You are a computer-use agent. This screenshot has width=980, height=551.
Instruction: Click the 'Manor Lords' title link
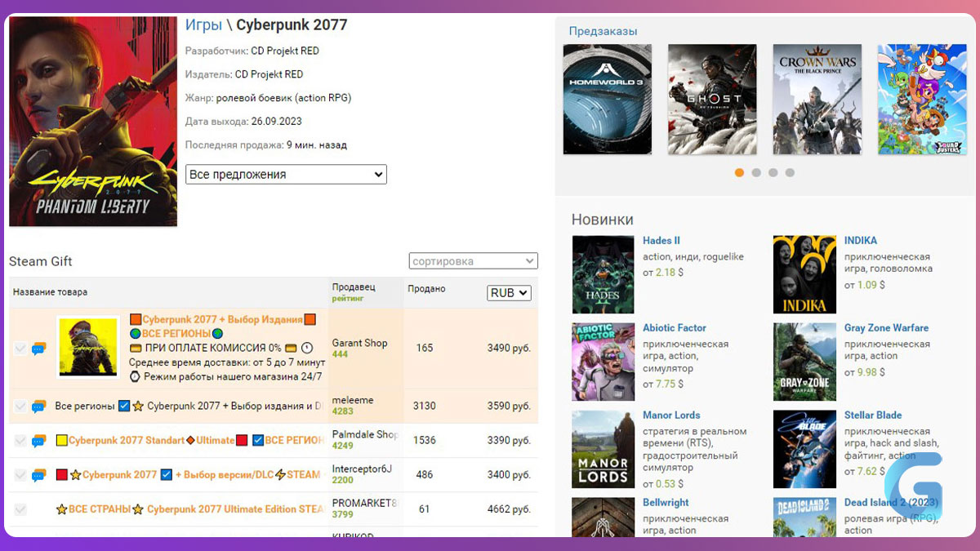671,415
